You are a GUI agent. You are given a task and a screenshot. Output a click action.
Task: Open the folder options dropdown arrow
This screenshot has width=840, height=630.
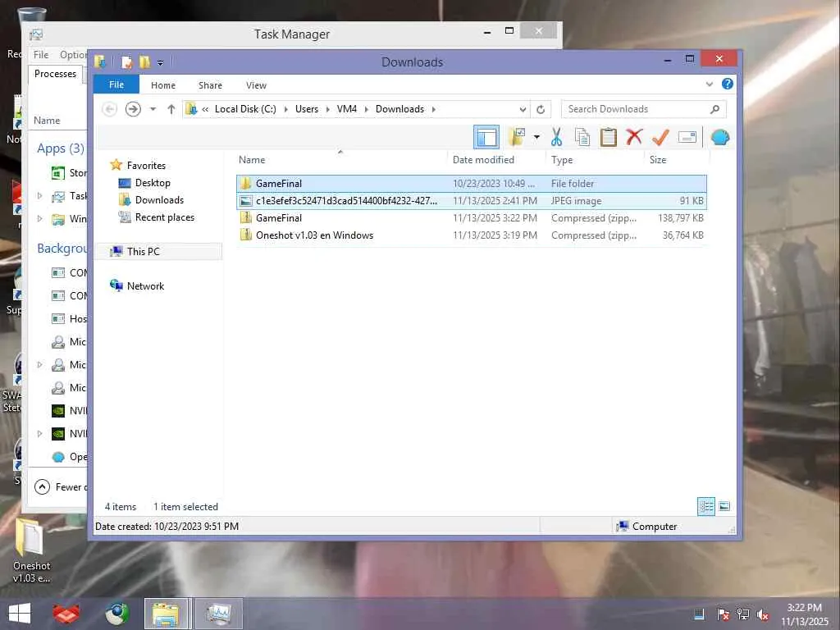click(x=536, y=137)
